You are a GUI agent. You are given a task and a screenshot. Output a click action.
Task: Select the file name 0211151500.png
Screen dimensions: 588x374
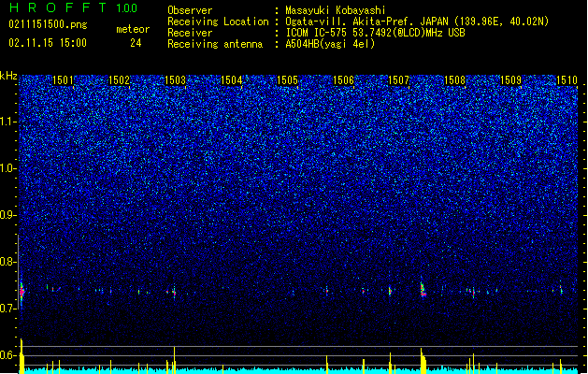coord(48,24)
